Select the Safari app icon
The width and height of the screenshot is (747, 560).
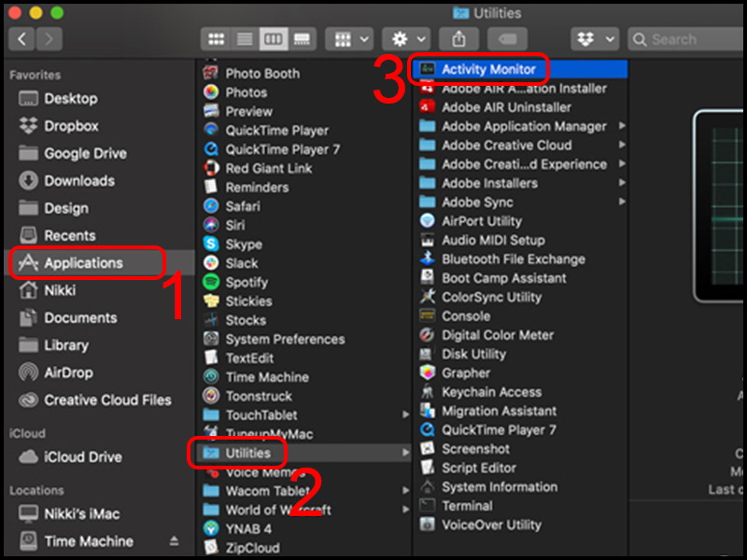click(x=211, y=205)
